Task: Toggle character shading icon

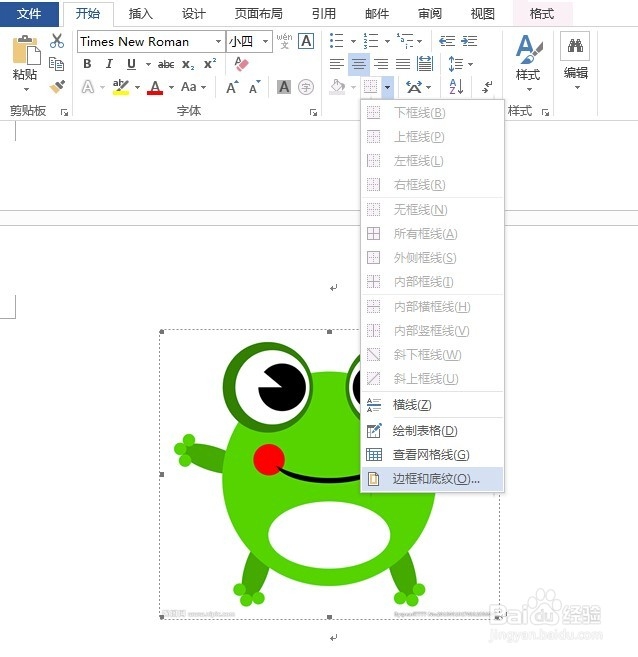Action: click(x=284, y=87)
